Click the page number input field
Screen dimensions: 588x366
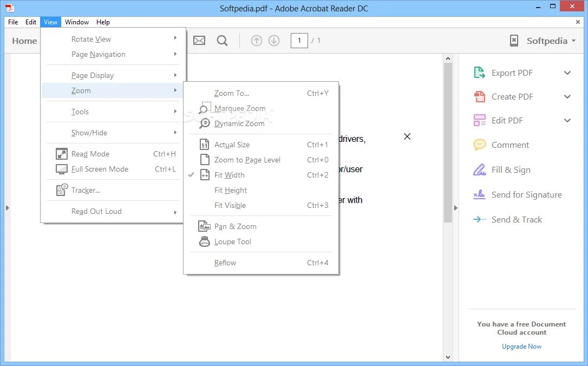point(299,41)
